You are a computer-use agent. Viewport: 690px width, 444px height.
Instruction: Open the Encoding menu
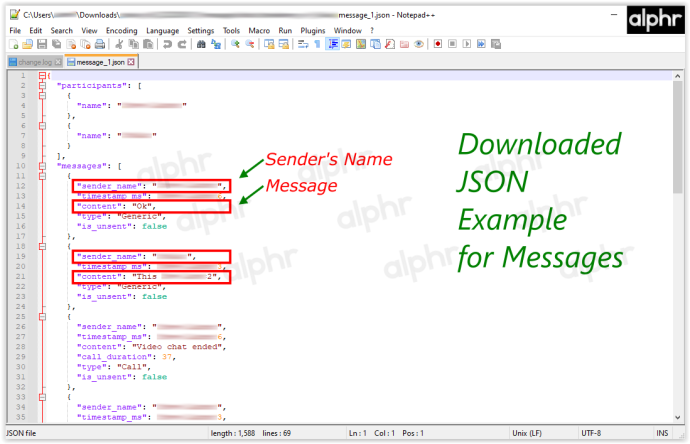coord(121,30)
